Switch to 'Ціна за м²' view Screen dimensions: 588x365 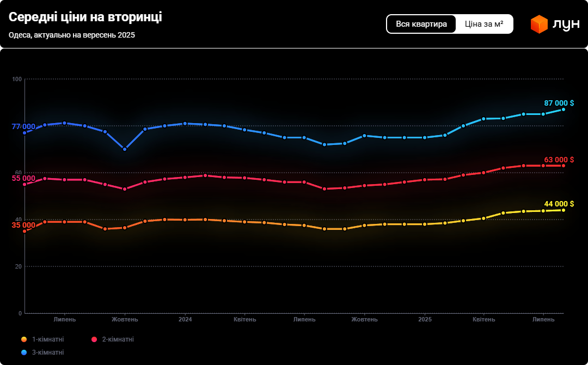tap(484, 24)
